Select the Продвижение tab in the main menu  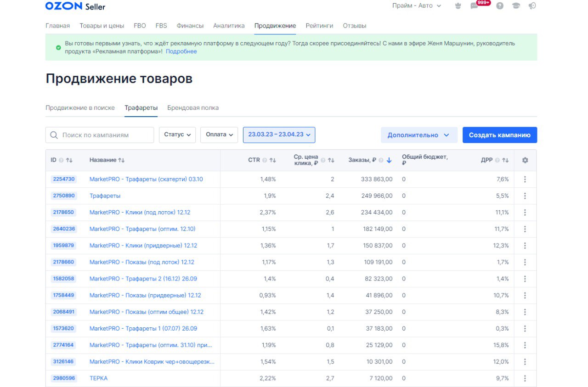point(275,26)
